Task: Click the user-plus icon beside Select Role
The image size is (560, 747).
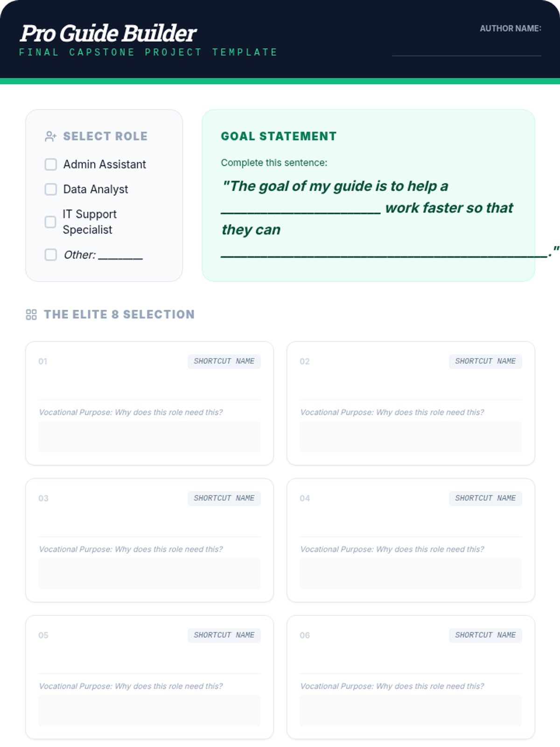Action: [x=50, y=136]
